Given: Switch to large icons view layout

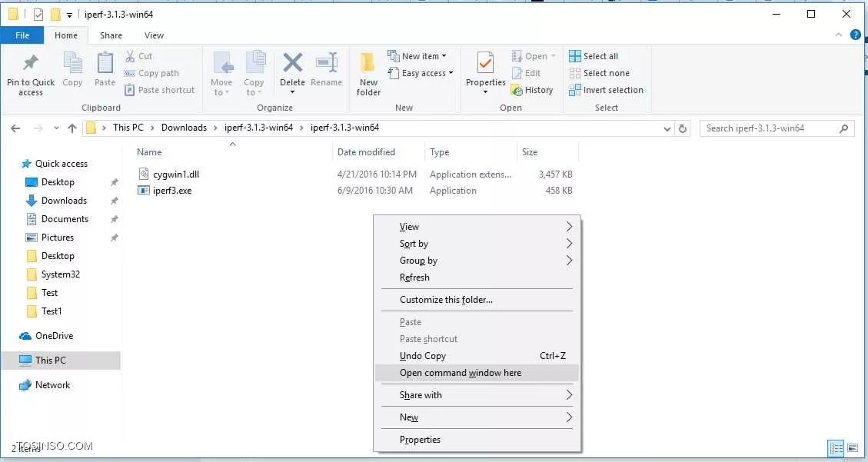Looking at the screenshot, I should pos(853,447).
